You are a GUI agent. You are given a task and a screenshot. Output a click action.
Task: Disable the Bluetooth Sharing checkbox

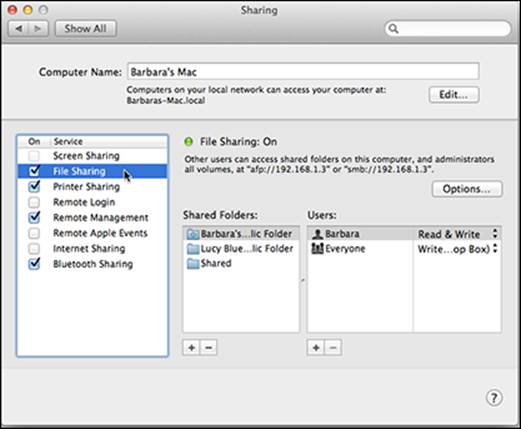[x=34, y=264]
